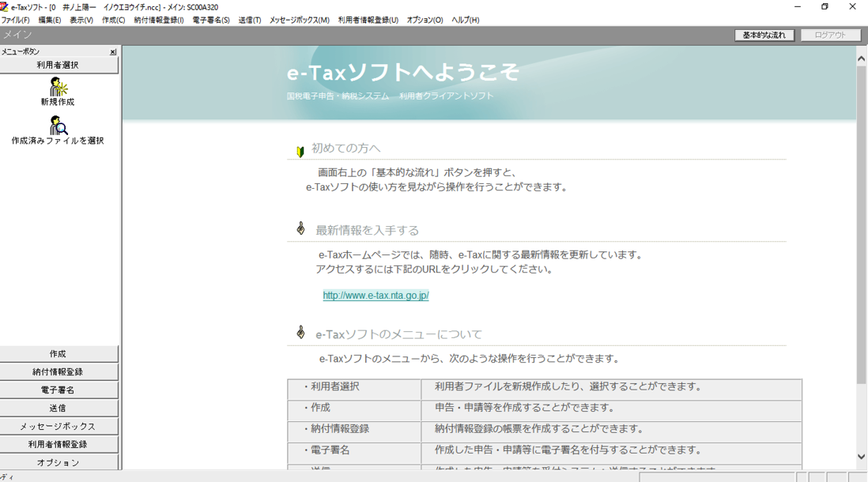Click the ・納付情報登録 table cell
868x482 pixels.
point(354,431)
